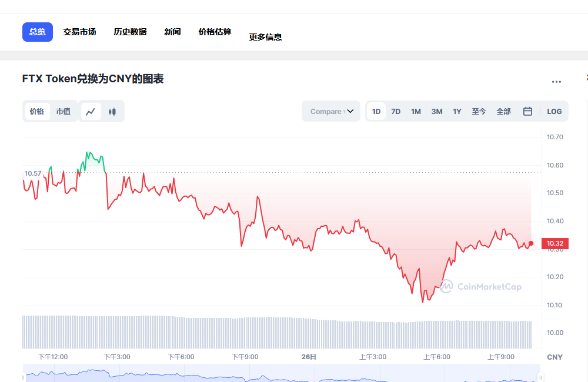The width and height of the screenshot is (588, 382).
Task: Click the 10.10 price axis label
Action: point(555,305)
